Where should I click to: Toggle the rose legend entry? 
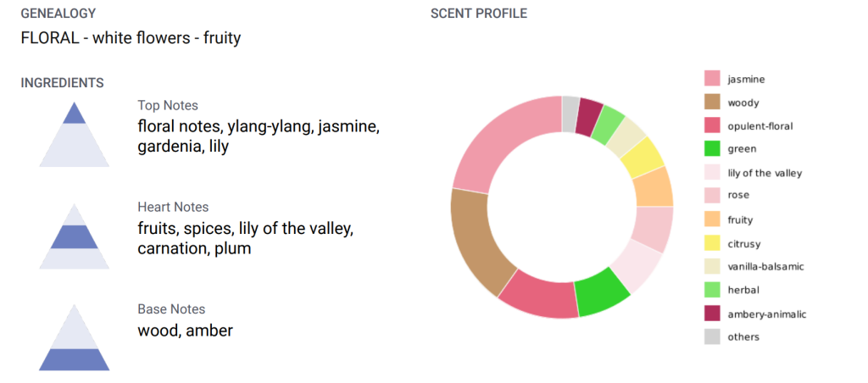(726, 196)
